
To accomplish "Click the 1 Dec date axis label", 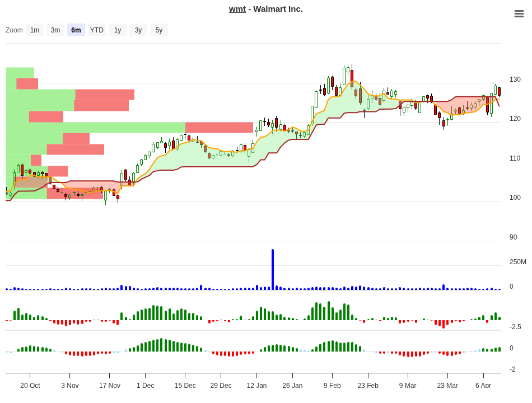I will point(145,385).
